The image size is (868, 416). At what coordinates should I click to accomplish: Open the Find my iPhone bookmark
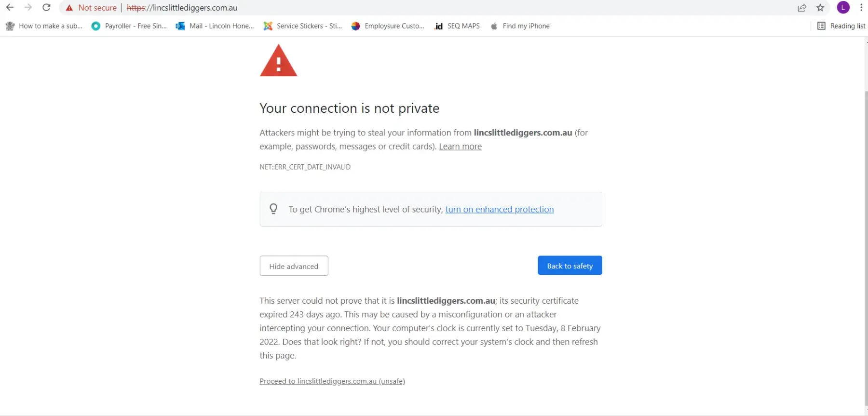click(520, 26)
